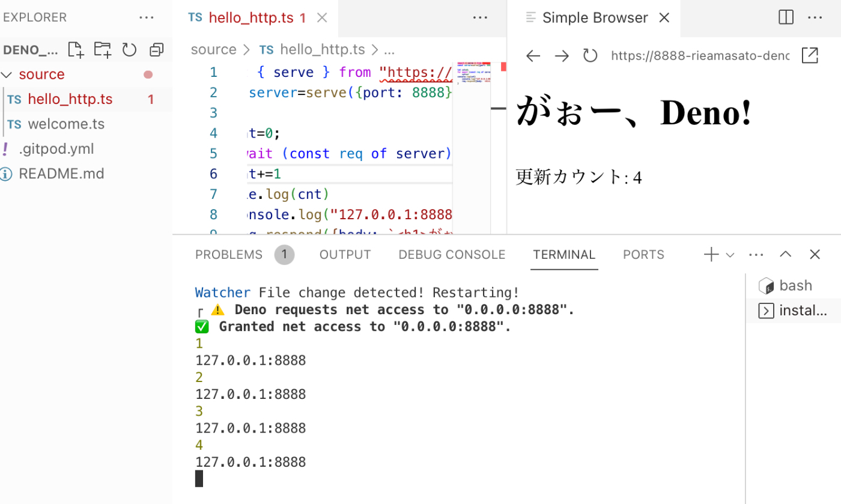Click the New File icon in Explorer
The height and width of the screenshot is (504, 841).
75,50
